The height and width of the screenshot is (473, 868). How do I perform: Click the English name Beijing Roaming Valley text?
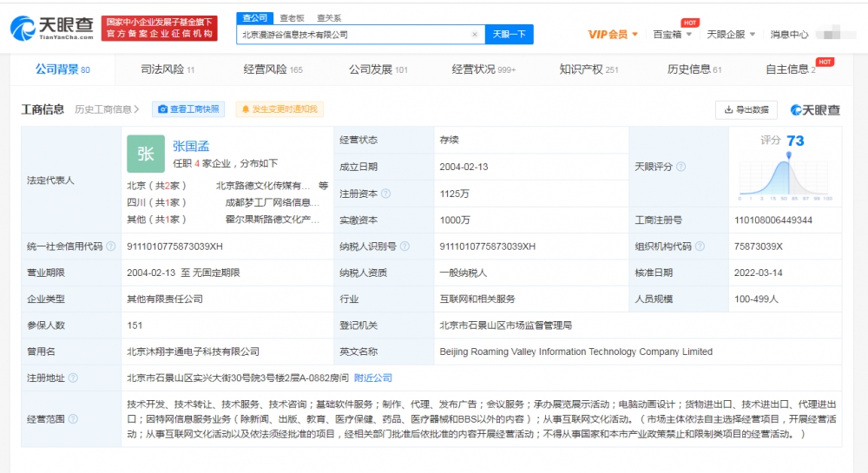(575, 351)
